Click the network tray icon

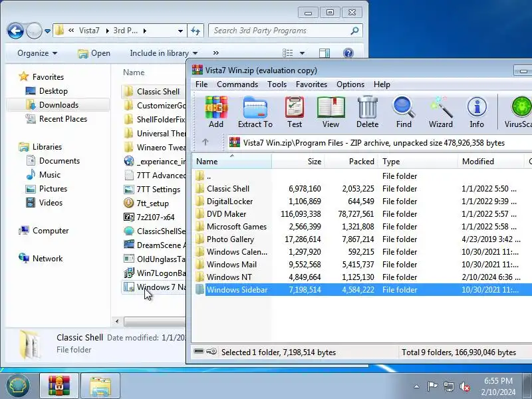point(448,386)
